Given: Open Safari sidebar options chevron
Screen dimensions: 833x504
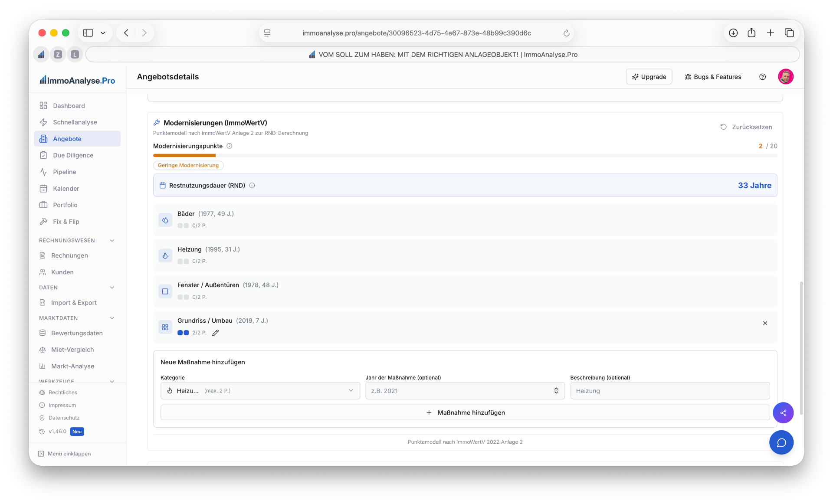Looking at the screenshot, I should click(x=103, y=33).
